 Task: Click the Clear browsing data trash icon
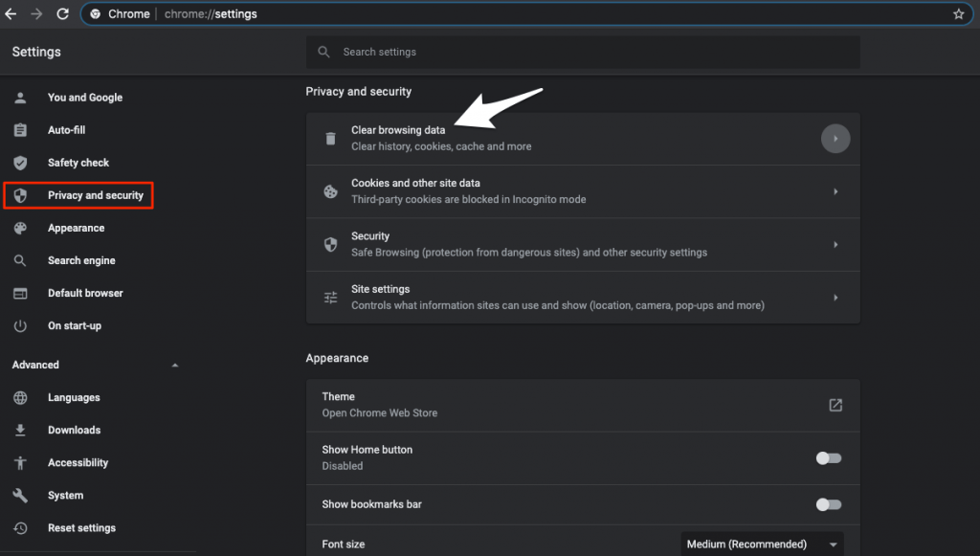click(330, 138)
